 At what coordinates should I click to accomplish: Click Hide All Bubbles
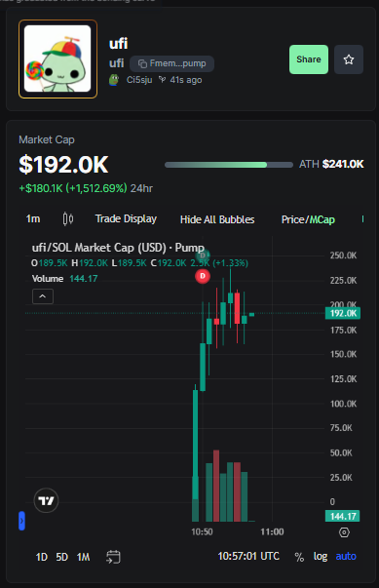click(x=217, y=219)
